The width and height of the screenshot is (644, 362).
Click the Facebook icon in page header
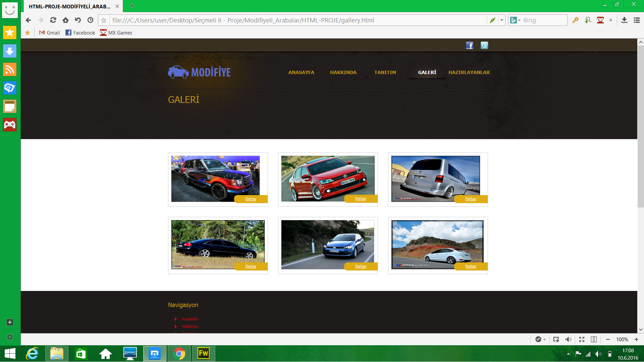pos(469,45)
